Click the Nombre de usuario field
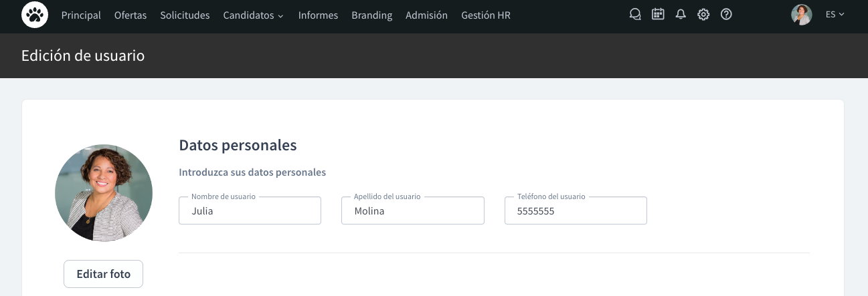The image size is (868, 296). (250, 211)
